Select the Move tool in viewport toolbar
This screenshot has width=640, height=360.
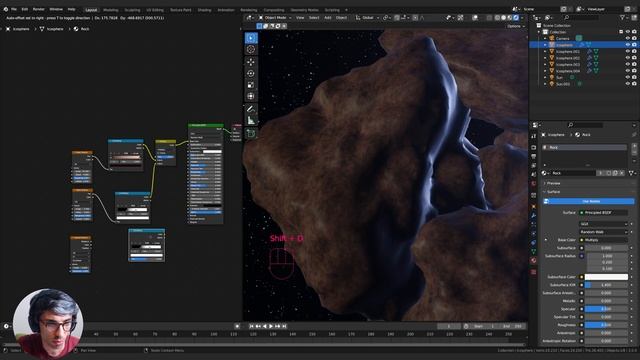point(251,62)
